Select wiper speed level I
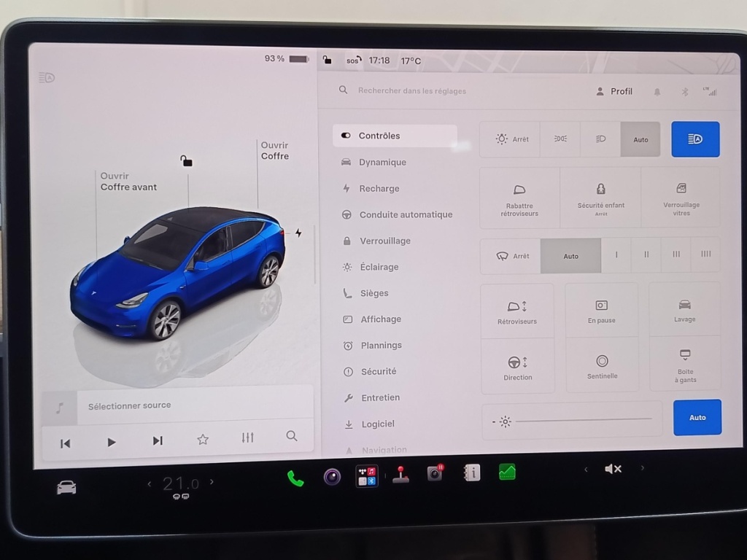This screenshot has height=560, width=747. pos(616,254)
